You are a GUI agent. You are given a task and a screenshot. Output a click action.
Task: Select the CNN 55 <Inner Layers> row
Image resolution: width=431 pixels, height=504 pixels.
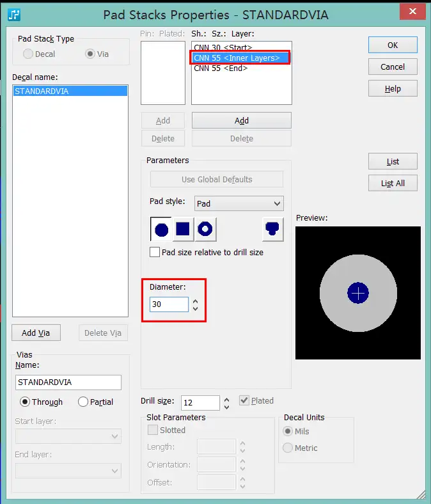click(241, 58)
